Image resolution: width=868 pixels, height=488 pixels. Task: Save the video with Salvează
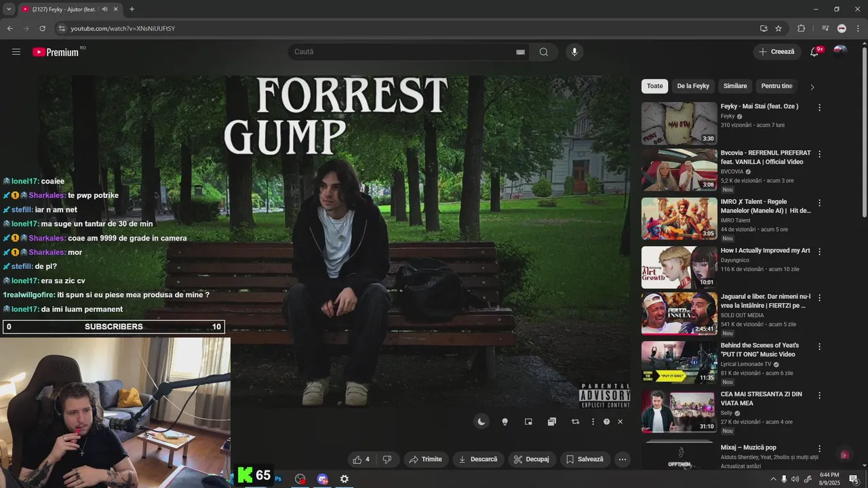point(585,460)
